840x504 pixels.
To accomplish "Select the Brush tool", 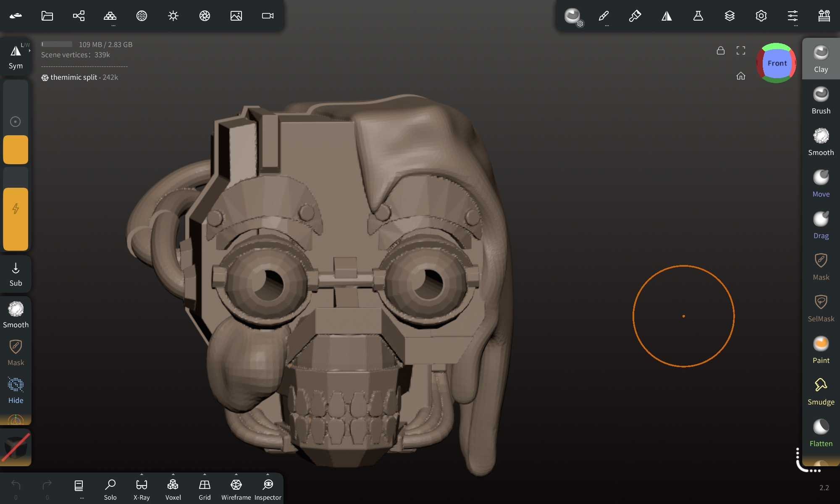I will click(821, 100).
